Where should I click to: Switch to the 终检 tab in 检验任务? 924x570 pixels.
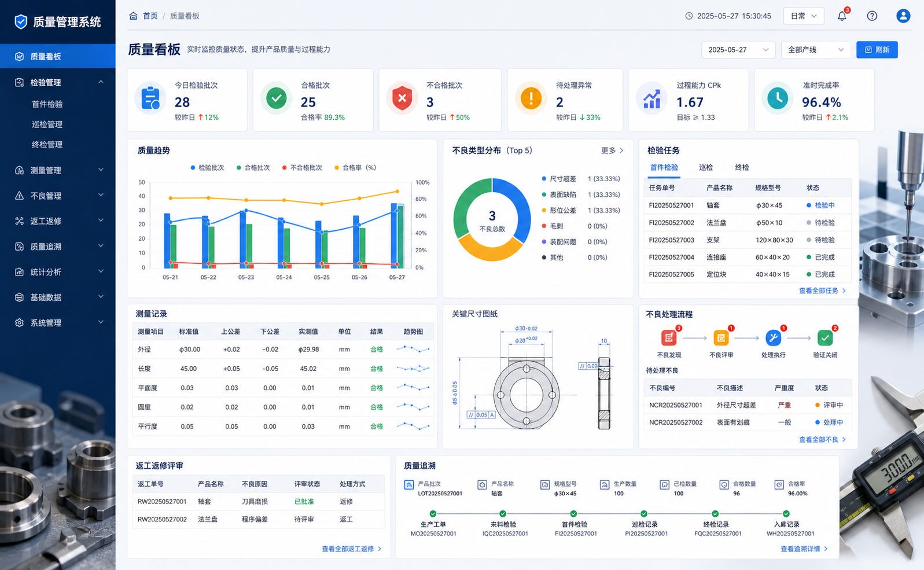point(742,168)
